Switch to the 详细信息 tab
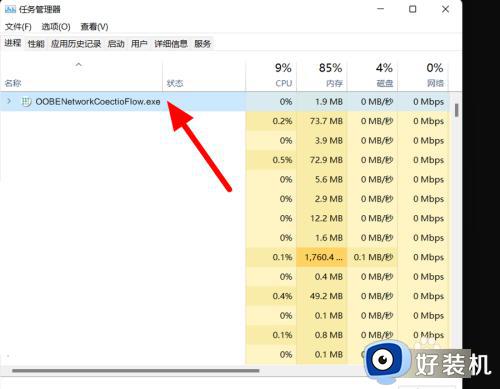The width and height of the screenshot is (500, 389). click(171, 44)
